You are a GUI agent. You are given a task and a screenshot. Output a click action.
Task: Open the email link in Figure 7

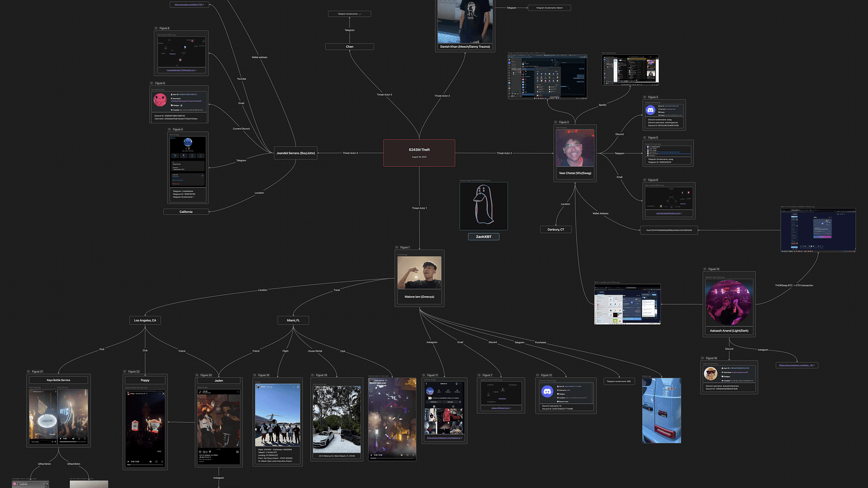tap(500, 408)
